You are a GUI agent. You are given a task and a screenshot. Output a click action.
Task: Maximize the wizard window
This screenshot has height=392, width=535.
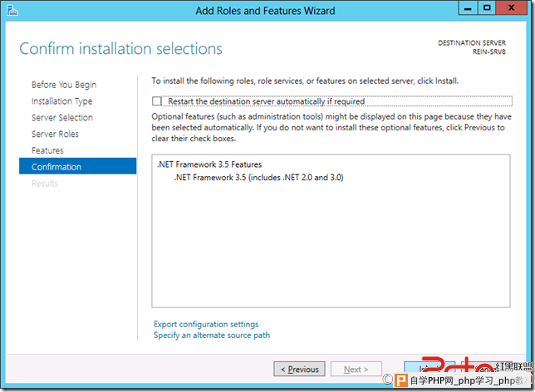487,7
